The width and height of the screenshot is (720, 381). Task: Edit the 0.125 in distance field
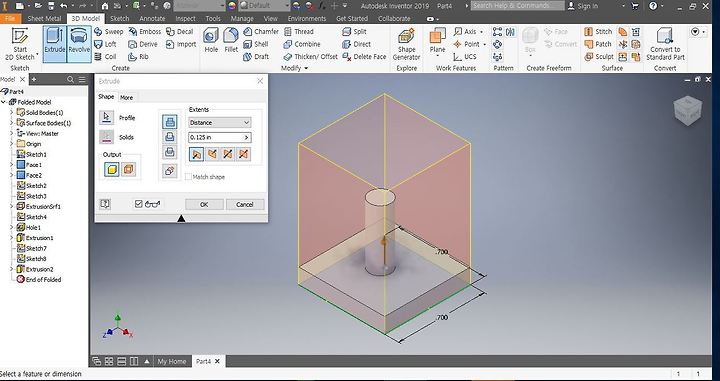[x=215, y=137]
